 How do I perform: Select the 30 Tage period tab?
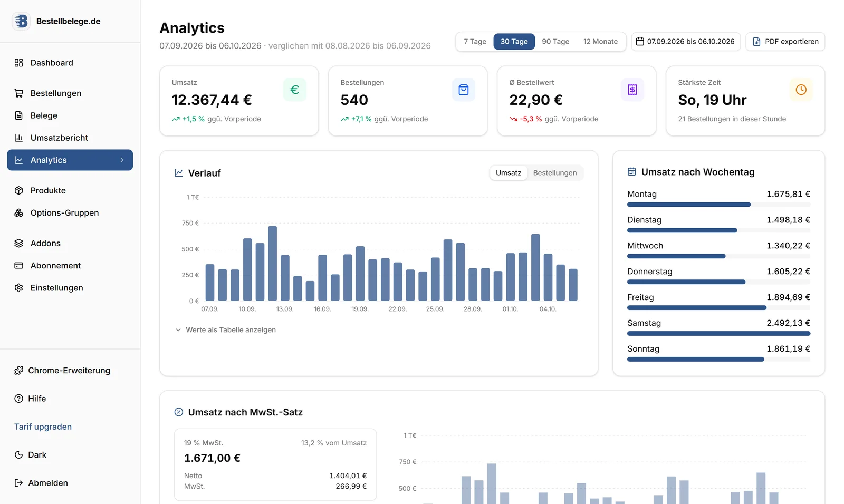point(514,42)
